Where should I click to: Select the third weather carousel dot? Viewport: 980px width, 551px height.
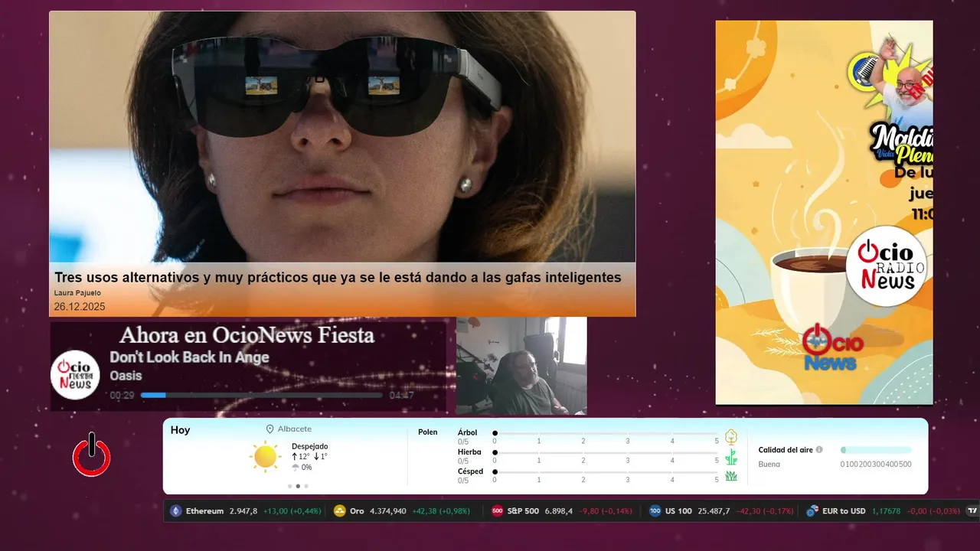coord(306,486)
